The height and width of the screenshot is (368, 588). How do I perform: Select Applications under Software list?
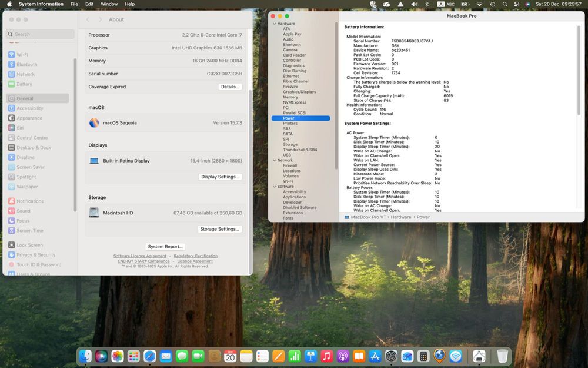click(294, 197)
